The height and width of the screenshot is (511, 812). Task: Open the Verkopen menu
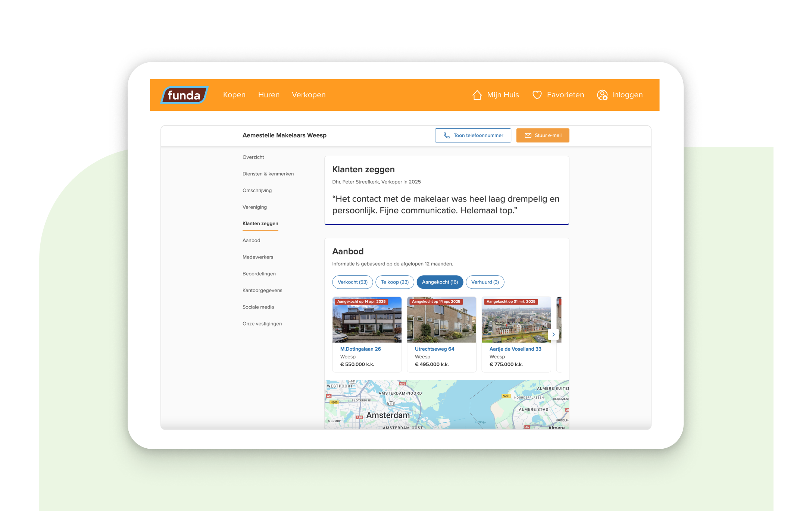tap(309, 95)
